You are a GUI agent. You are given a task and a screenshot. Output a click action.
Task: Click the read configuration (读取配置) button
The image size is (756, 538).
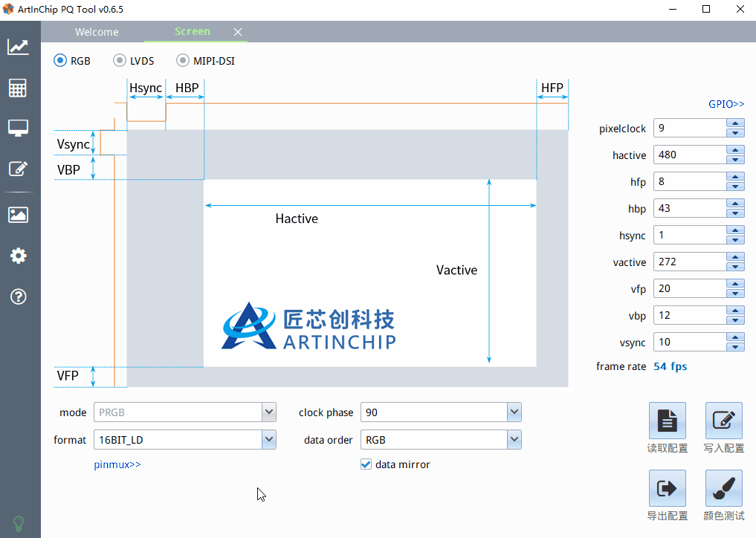tap(667, 421)
